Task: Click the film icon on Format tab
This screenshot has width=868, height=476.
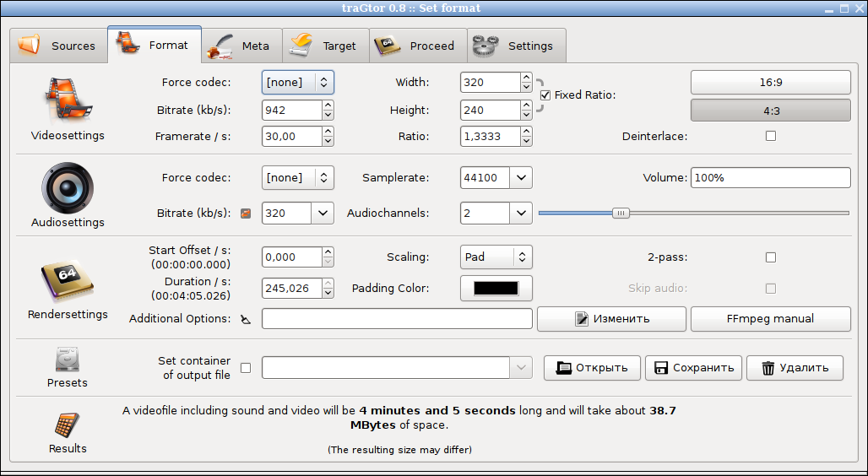Action: [x=127, y=43]
